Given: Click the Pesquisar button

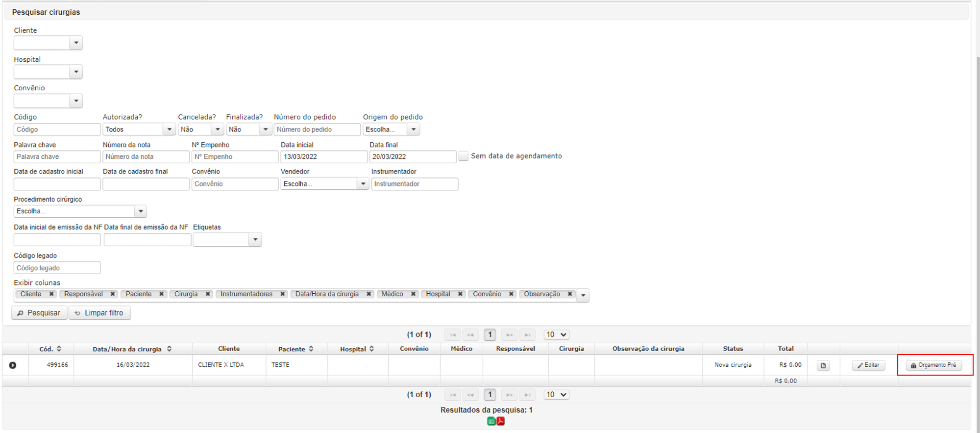Looking at the screenshot, I should click(39, 313).
